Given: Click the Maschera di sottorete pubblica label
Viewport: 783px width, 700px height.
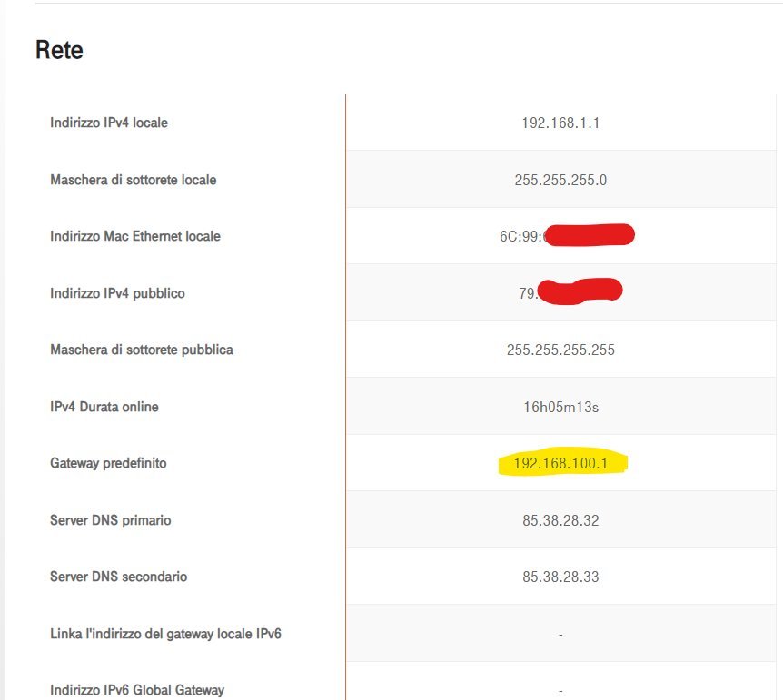Looking at the screenshot, I should (x=142, y=350).
